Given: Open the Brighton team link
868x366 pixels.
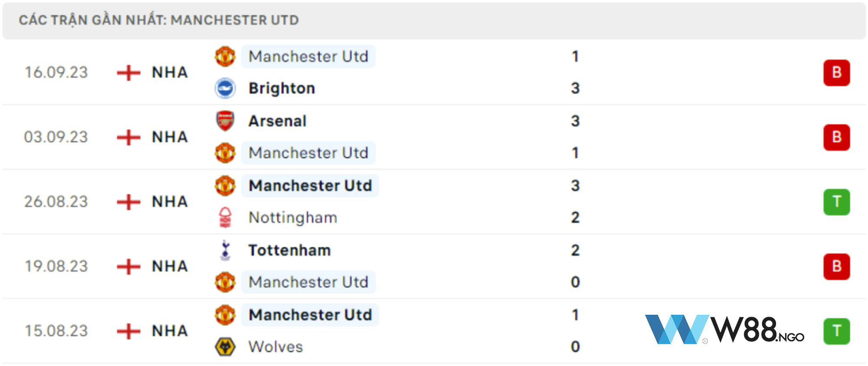Looking at the screenshot, I should 282,88.
